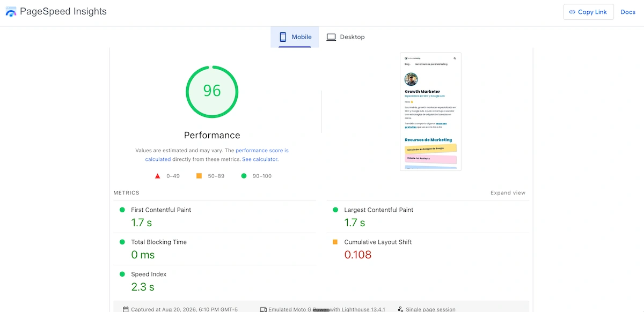Click the PageSpeed Insights logo icon
The width and height of the screenshot is (644, 312).
pos(11,12)
